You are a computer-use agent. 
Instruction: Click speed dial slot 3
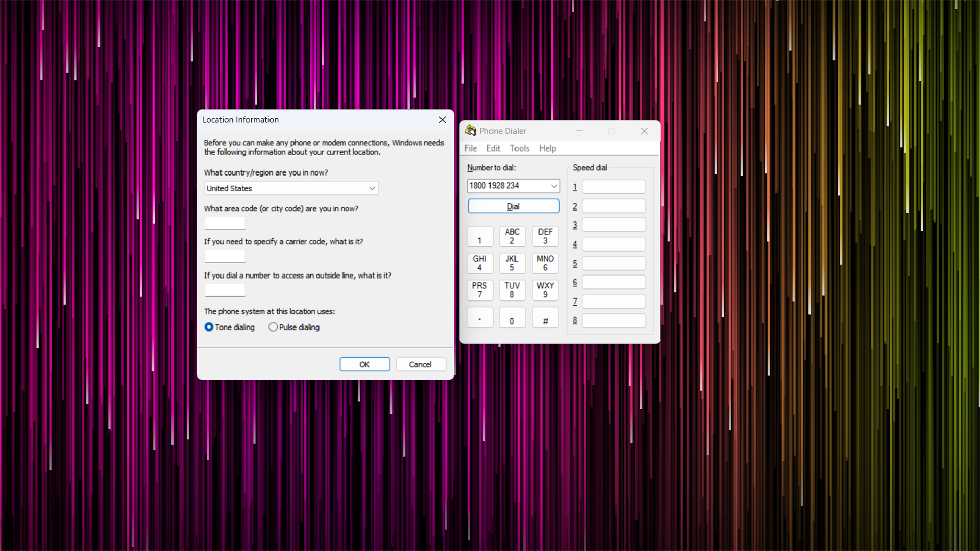(614, 225)
